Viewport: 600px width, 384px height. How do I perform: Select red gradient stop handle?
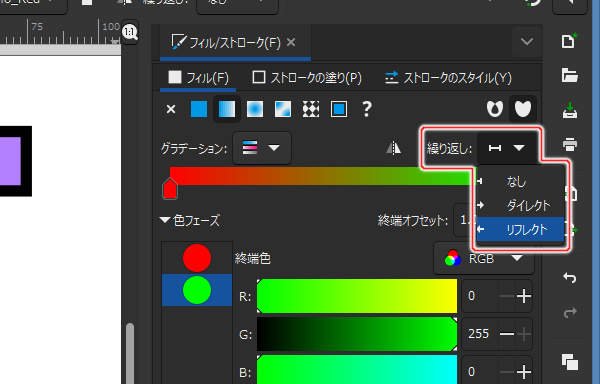coord(170,189)
